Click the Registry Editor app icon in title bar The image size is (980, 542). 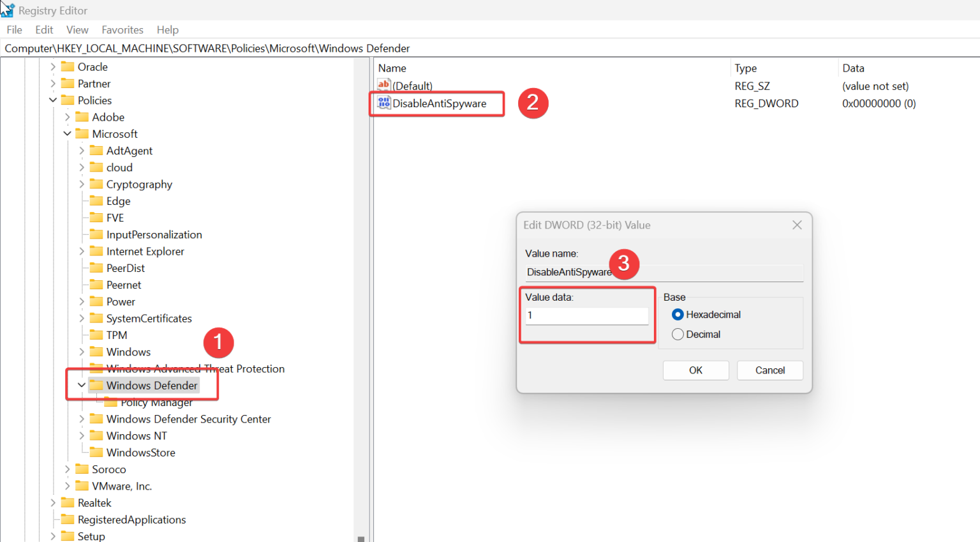coord(8,10)
